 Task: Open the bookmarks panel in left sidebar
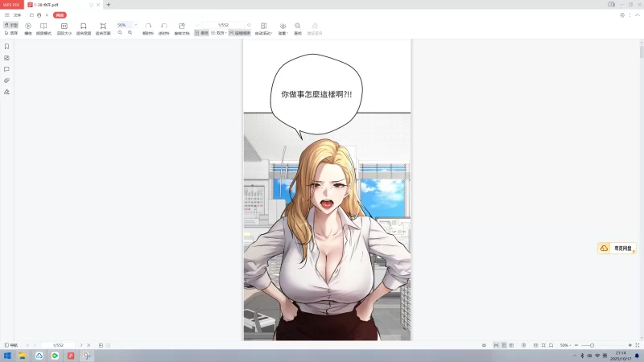(x=6, y=47)
